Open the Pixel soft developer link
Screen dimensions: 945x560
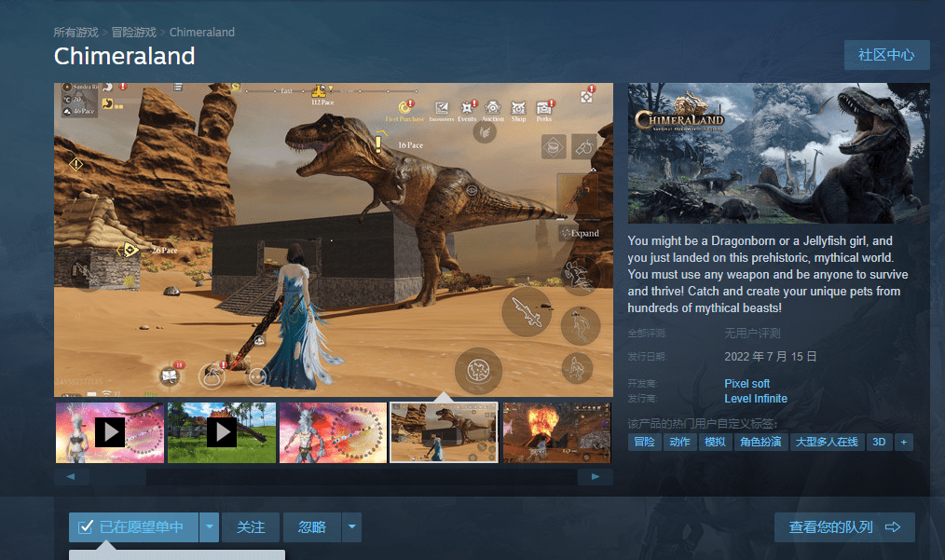746,383
